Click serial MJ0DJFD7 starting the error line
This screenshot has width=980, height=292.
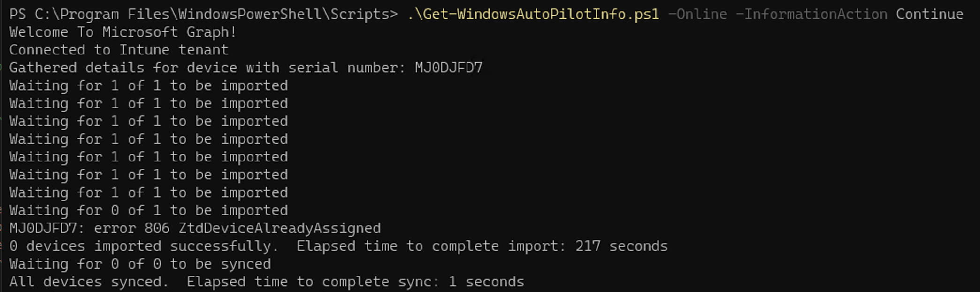(43, 228)
